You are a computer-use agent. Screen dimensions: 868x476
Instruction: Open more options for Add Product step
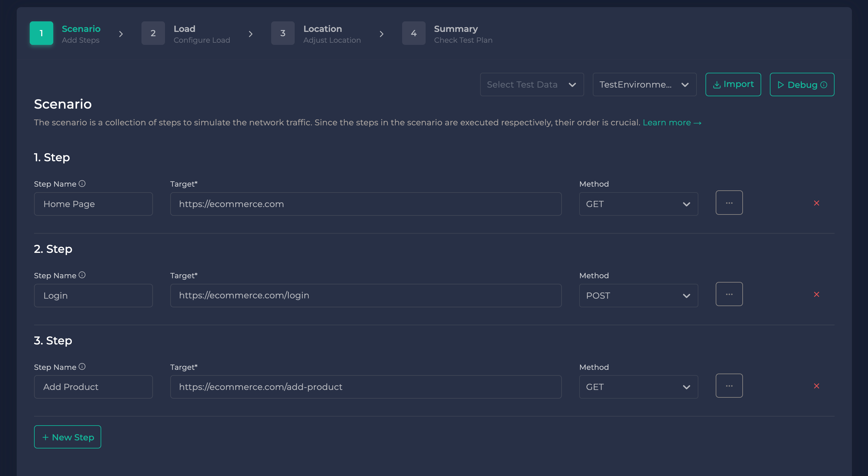[x=729, y=386]
